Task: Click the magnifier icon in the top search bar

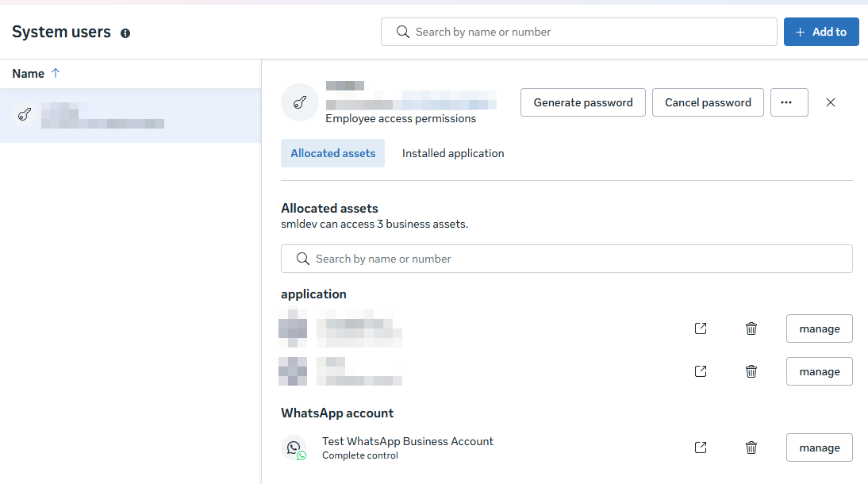Action: pos(402,32)
